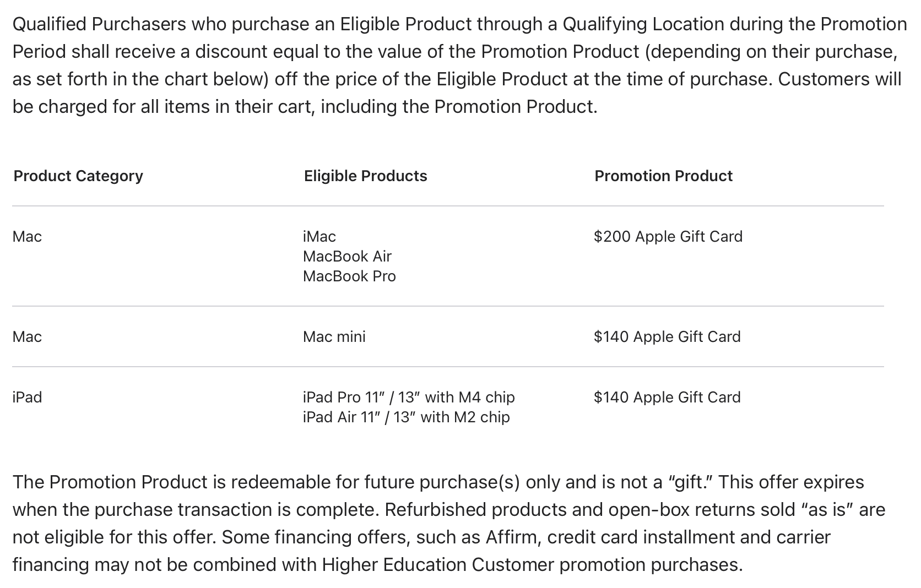The height and width of the screenshot is (588, 921).
Task: Click the Mac mini product entry
Action: pos(334,337)
